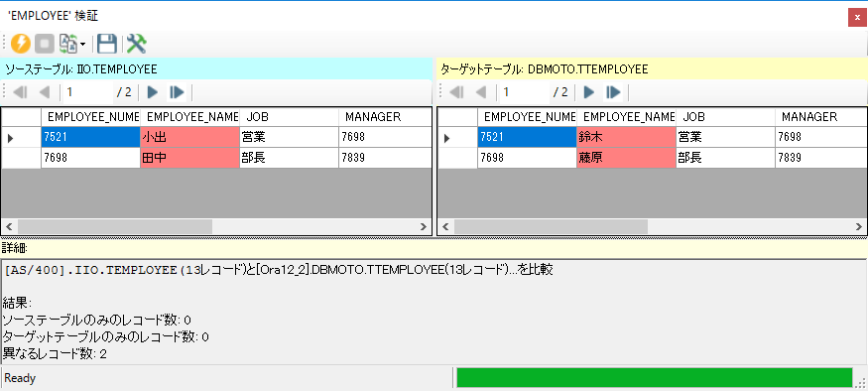Close the 'EMPLOYEE' 検証 window
Image resolution: width=868 pixels, height=391 pixels.
click(857, 18)
